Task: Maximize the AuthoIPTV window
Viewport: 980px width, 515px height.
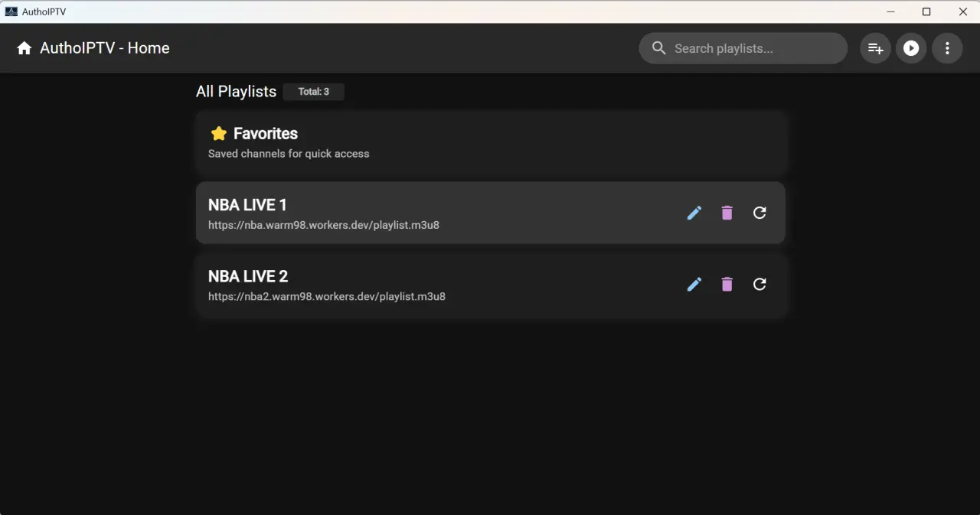Action: tap(926, 11)
